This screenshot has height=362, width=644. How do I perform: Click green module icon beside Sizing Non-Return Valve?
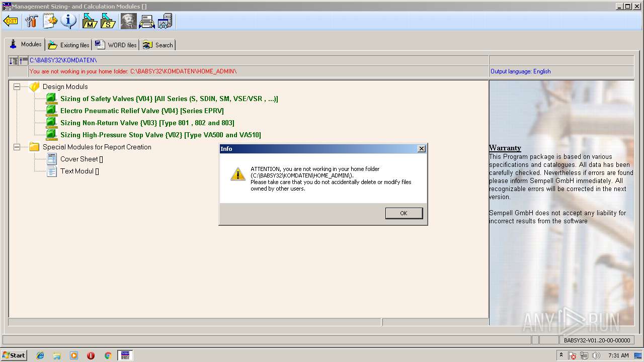click(52, 123)
